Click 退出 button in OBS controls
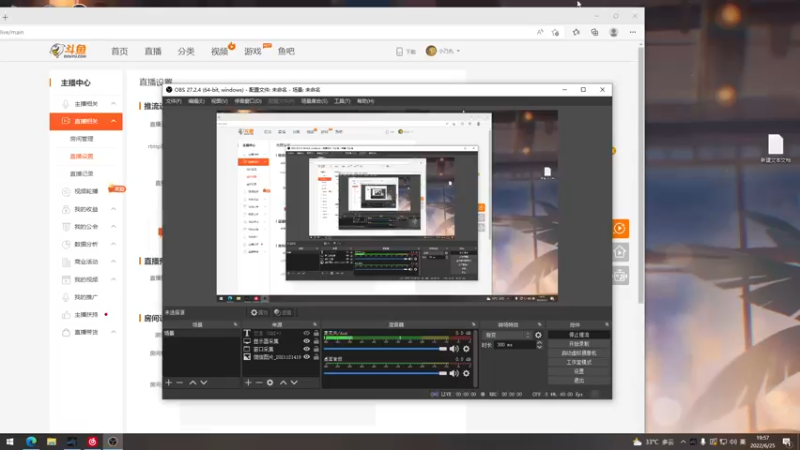Screen dimensions: 800x450 579,381
